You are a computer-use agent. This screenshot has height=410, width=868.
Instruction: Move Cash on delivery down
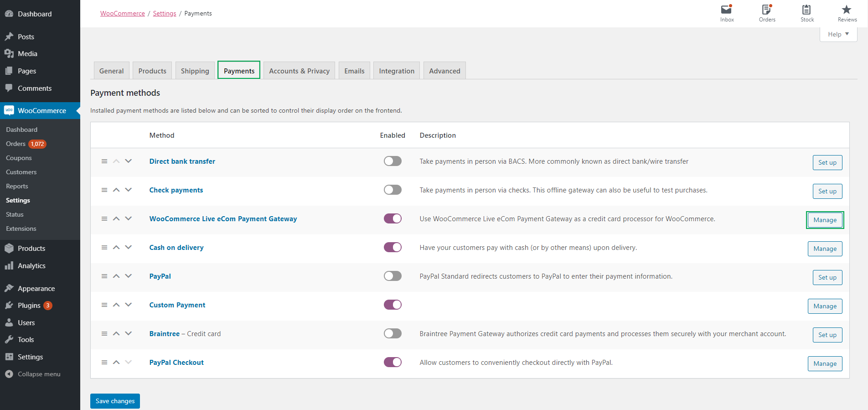click(129, 247)
